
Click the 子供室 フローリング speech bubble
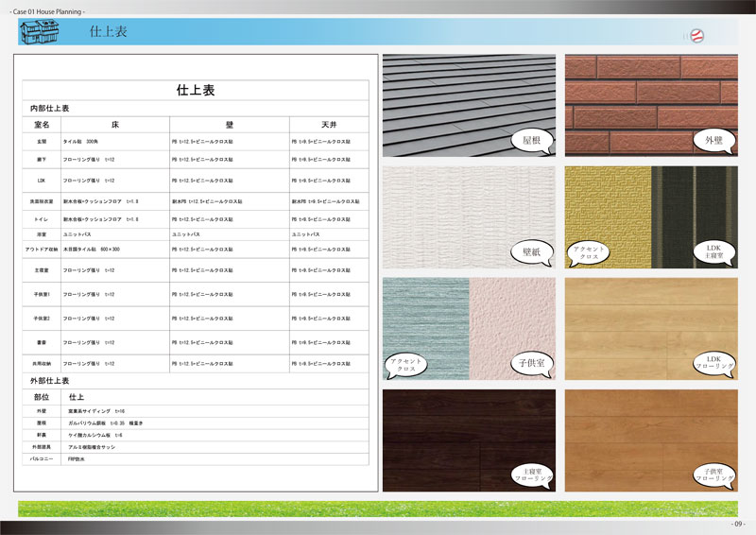(713, 474)
